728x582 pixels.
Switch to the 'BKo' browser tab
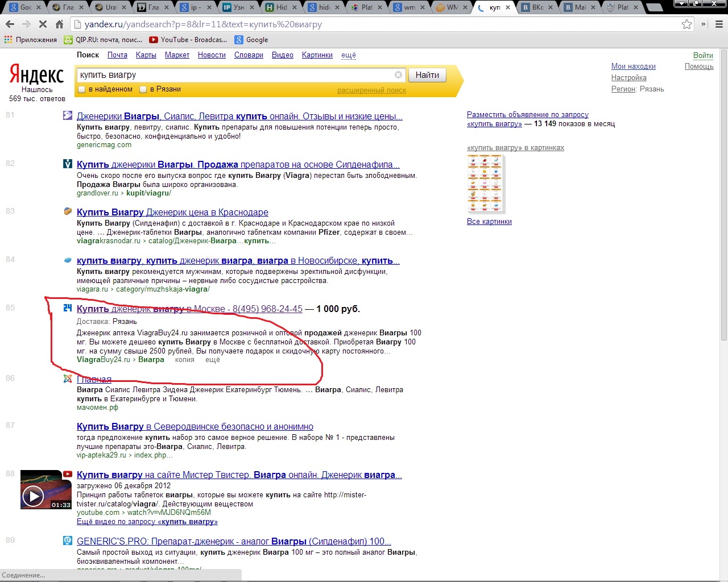pos(537,7)
